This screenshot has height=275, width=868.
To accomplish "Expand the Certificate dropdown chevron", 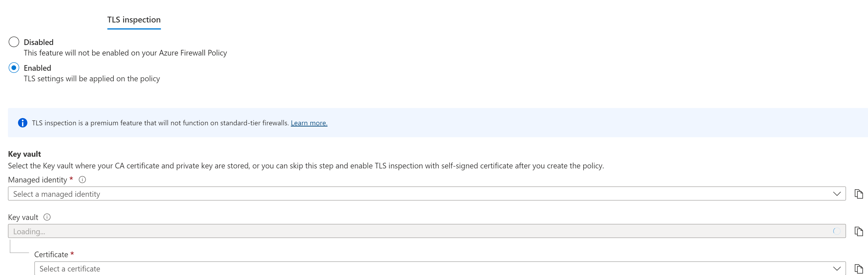I will [837, 269].
